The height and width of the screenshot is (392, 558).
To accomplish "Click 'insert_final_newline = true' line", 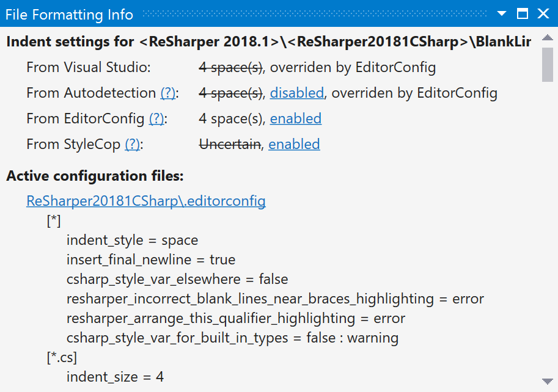I will [151, 260].
